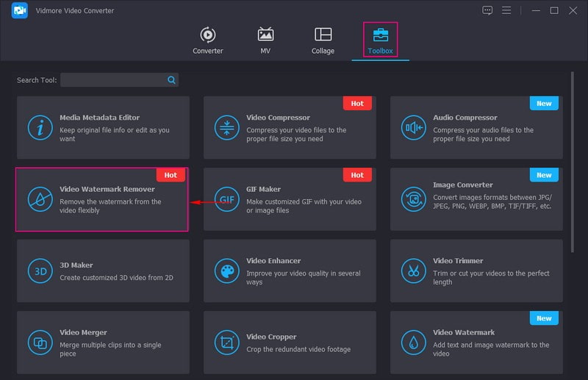The image size is (588, 380).
Task: Open the MV tab
Action: (265, 40)
